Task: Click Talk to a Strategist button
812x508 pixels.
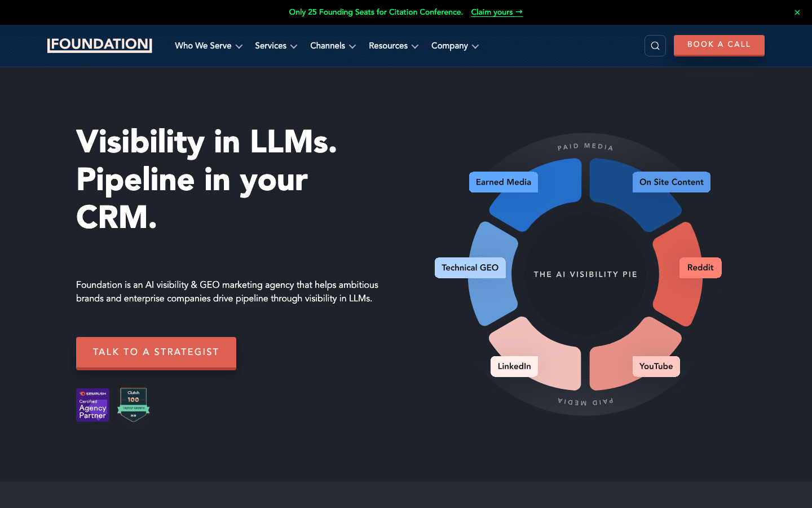Action: pyautogui.click(x=156, y=353)
